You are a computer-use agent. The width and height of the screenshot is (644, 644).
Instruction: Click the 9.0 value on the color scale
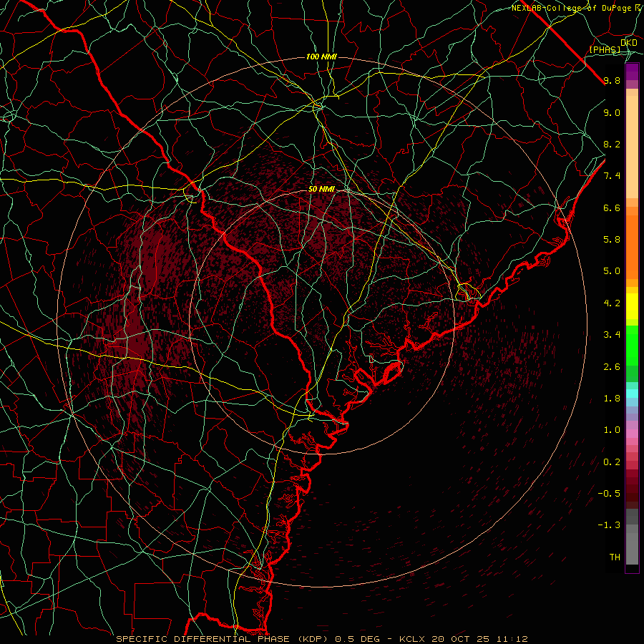[x=612, y=112]
